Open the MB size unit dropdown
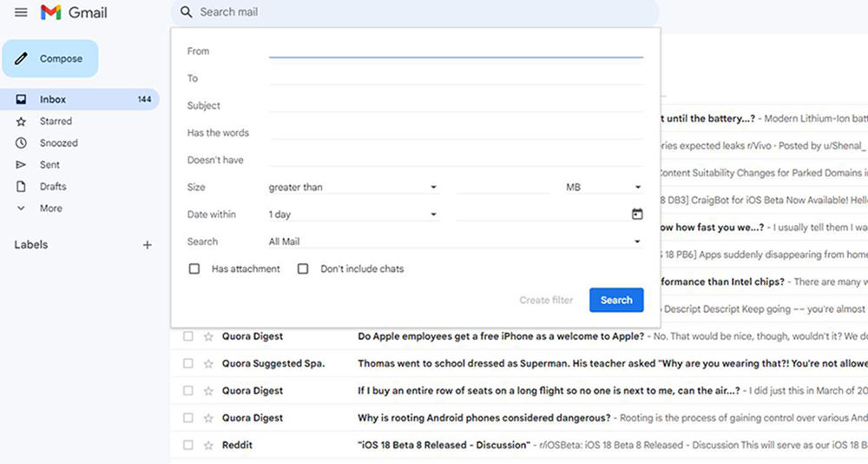Screen dimensions: 868x464 603,188
